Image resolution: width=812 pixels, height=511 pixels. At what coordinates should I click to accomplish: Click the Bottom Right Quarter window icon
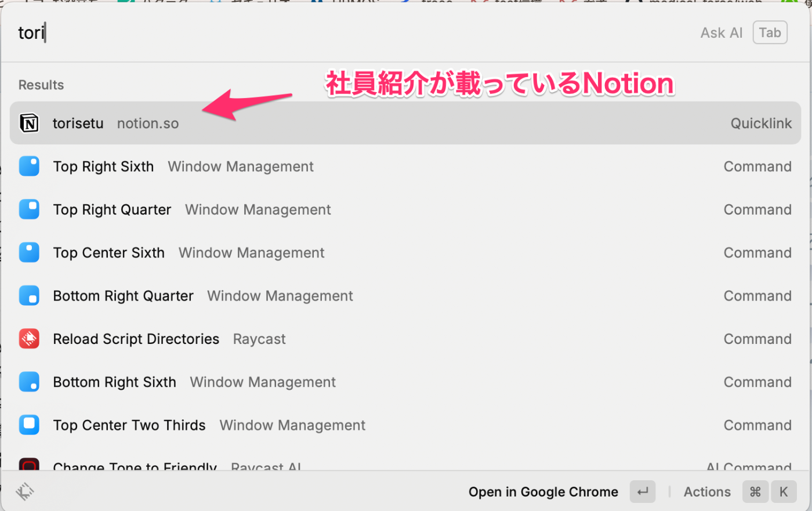[x=29, y=296]
